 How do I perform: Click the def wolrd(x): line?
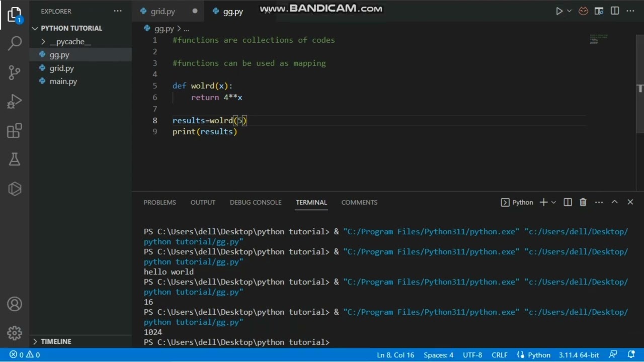click(x=202, y=86)
